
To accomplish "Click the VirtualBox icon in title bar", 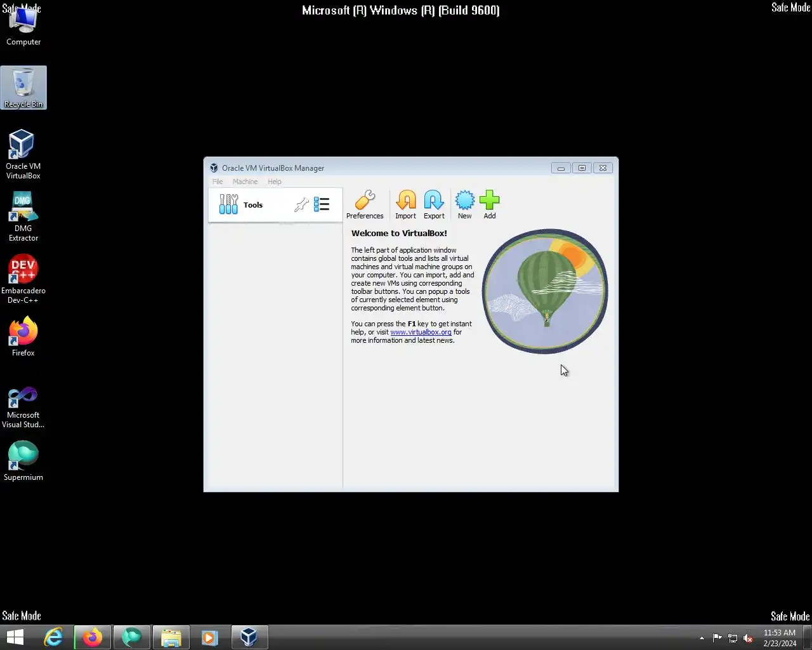I will coord(214,168).
